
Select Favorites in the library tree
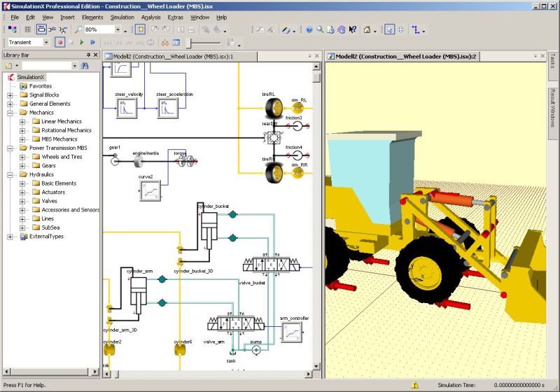(x=41, y=86)
